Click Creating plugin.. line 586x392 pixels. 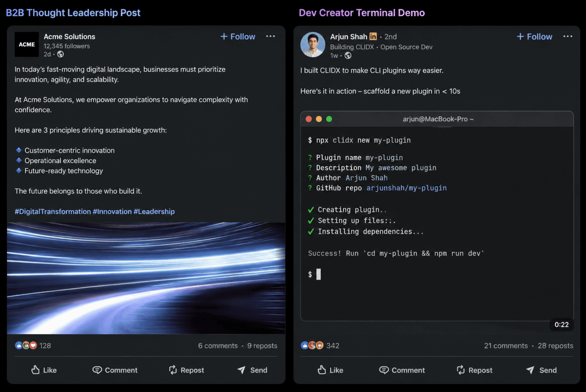347,210
